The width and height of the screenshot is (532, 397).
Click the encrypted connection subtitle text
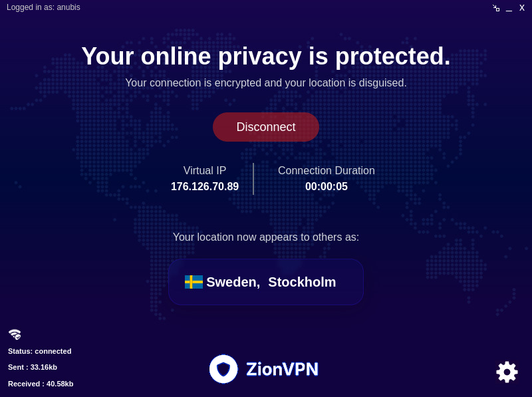coord(266,82)
